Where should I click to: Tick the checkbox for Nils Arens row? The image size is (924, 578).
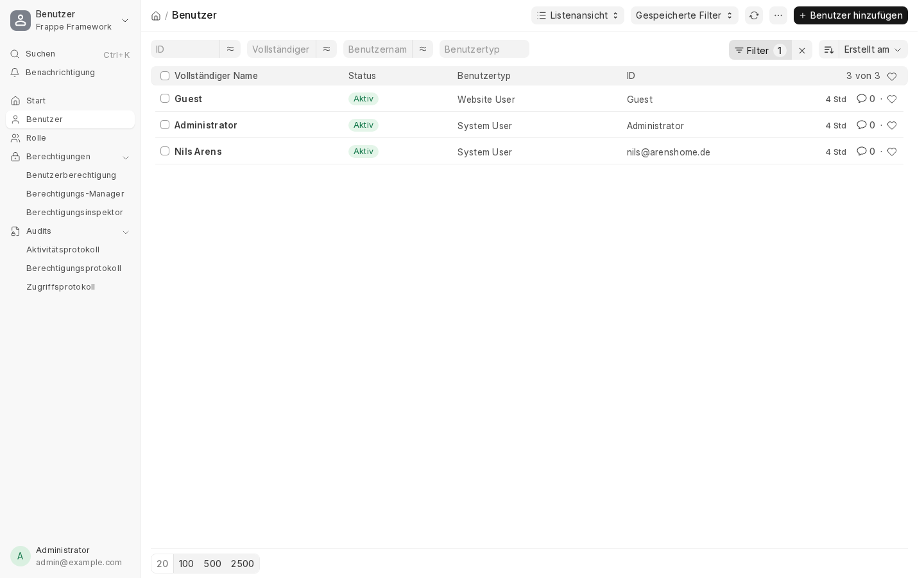[165, 151]
